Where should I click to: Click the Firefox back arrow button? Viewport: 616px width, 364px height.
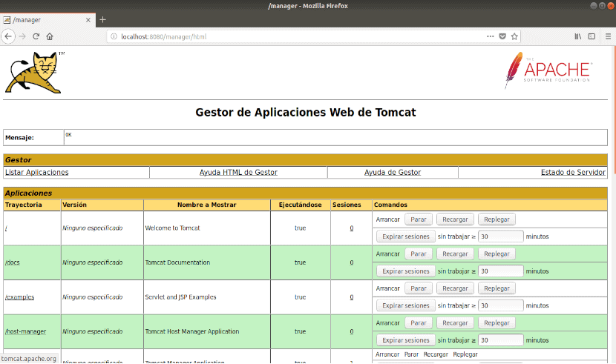[8, 36]
